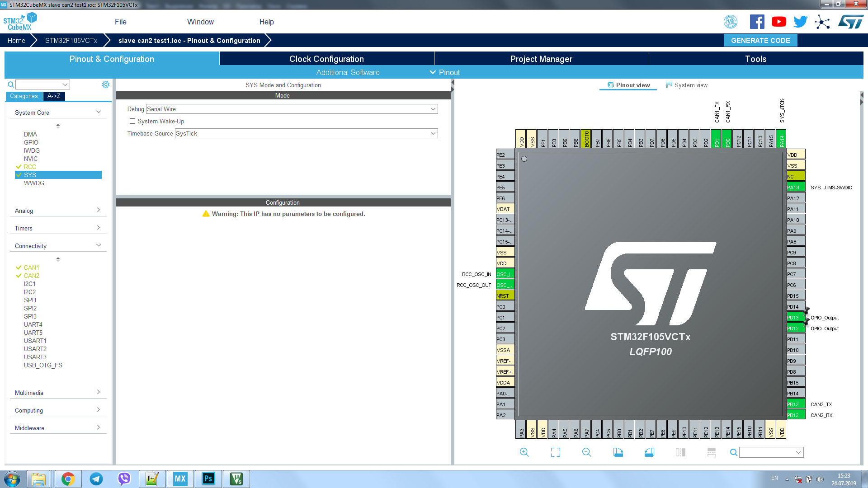The height and width of the screenshot is (488, 868).
Task: Switch to Clock Configuration tab
Action: [326, 59]
